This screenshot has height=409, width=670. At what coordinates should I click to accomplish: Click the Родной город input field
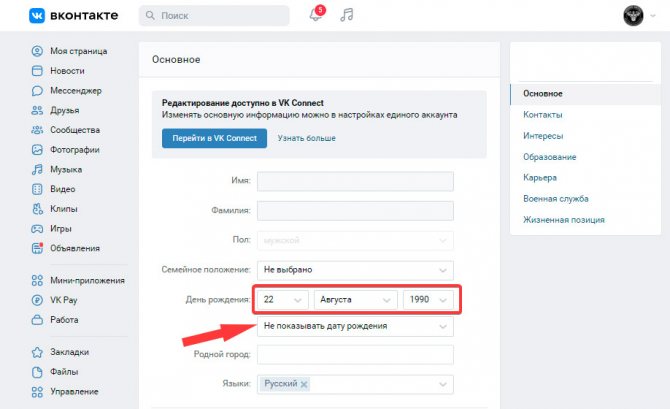coord(355,355)
